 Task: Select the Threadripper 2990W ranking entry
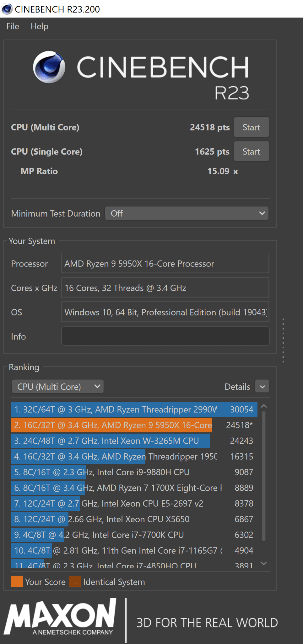tap(134, 409)
